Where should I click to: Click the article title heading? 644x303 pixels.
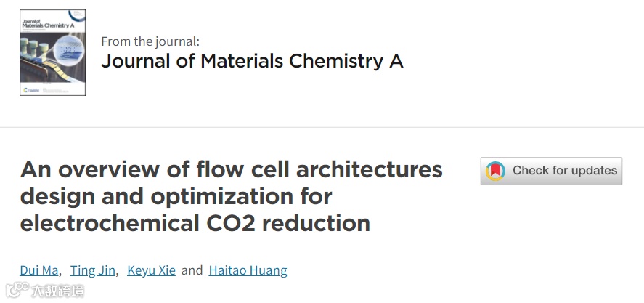231,196
